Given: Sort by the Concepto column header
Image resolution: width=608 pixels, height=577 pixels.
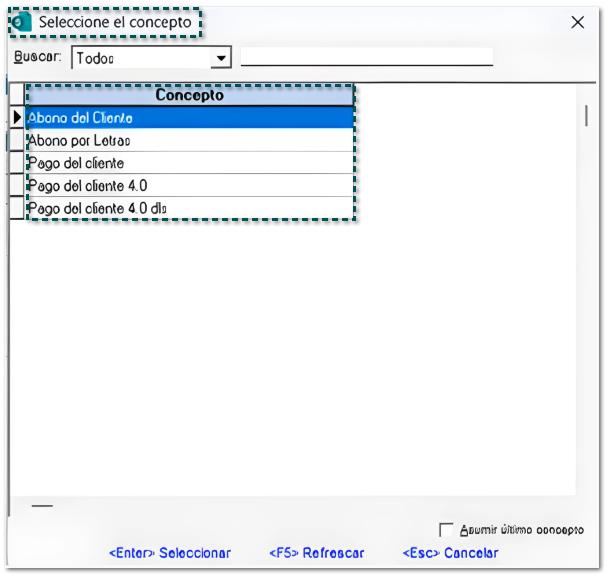Looking at the screenshot, I should click(190, 96).
